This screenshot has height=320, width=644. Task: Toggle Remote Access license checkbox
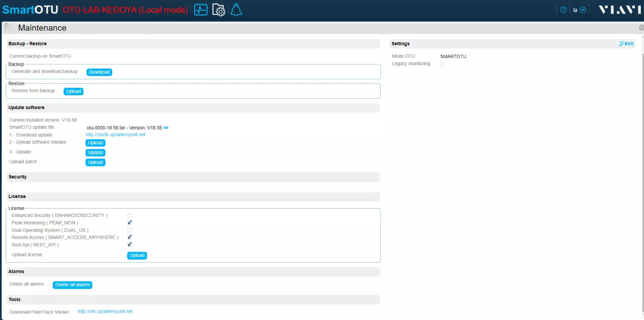pos(130,237)
